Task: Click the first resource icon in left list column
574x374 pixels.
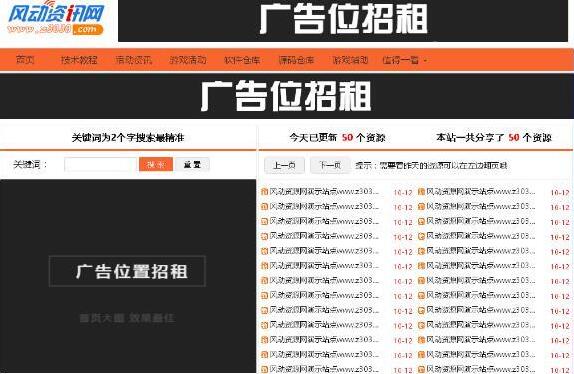Action: pos(264,192)
